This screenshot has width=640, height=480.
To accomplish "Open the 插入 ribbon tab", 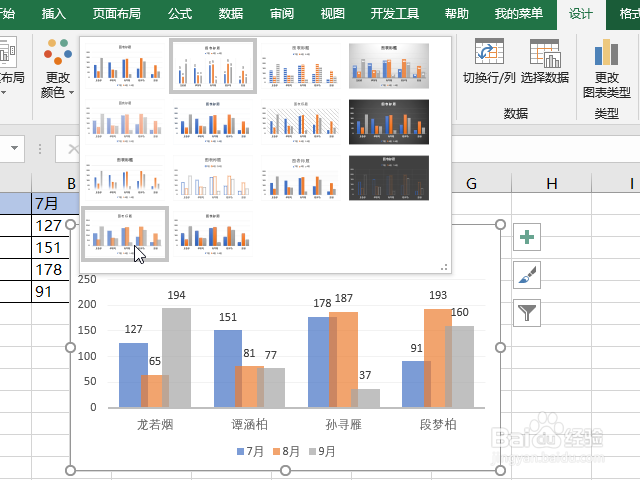I will click(x=53, y=14).
